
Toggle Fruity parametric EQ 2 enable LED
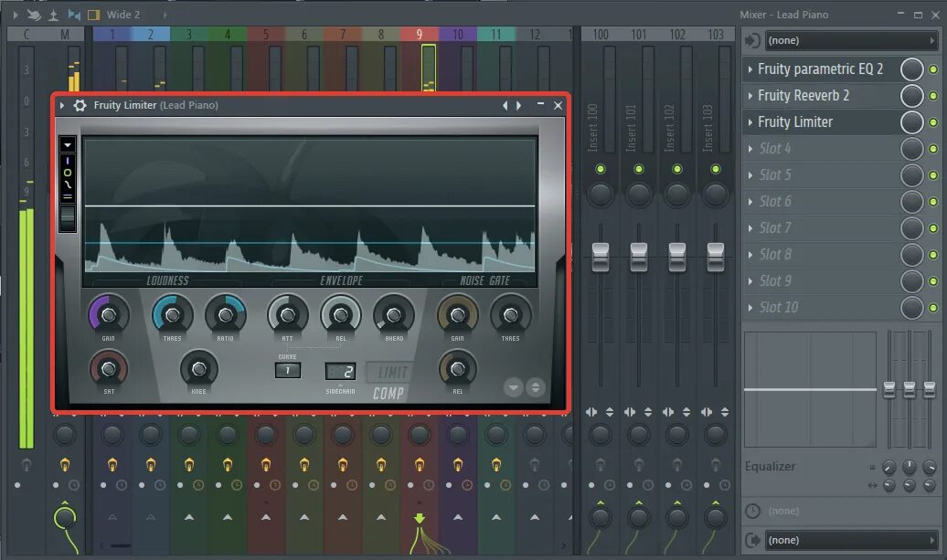pos(933,69)
